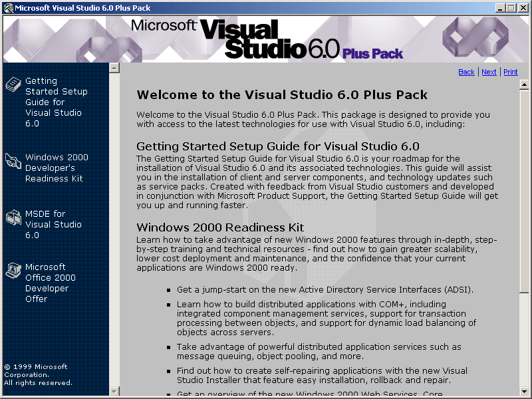Open Getting Started Setup Guide for Visual Studio 6.0
Image resolution: width=532 pixels, height=399 pixels.
pyautogui.click(x=57, y=102)
